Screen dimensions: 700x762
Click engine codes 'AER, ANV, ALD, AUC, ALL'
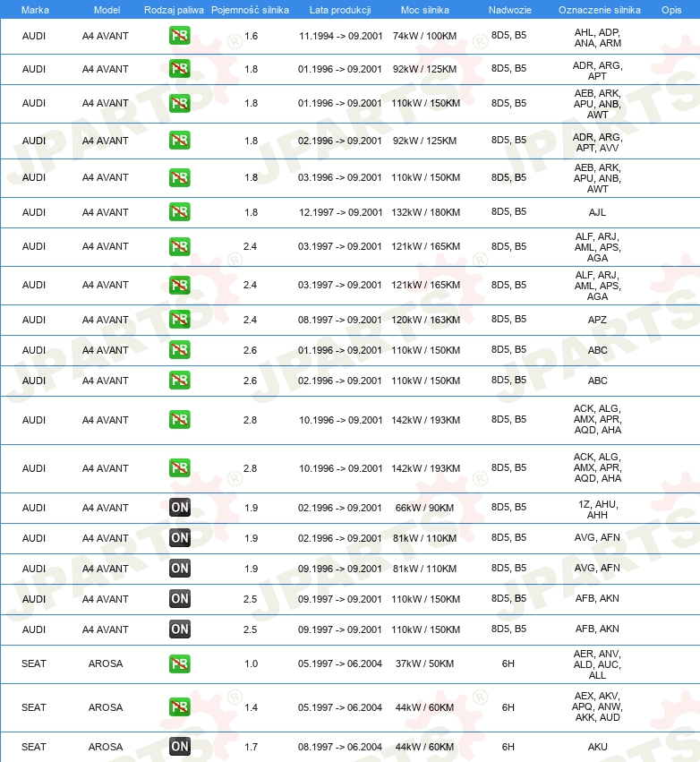coord(597,664)
